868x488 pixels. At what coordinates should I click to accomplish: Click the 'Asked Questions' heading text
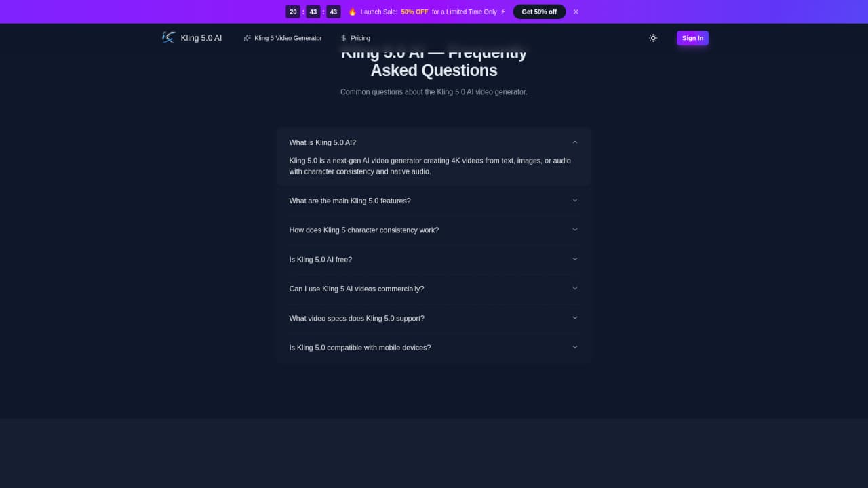(434, 70)
